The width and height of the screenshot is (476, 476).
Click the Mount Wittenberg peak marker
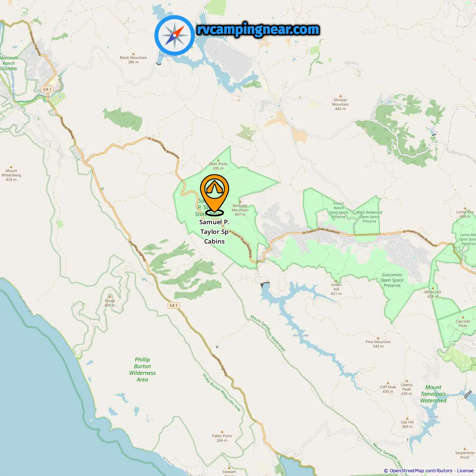(x=11, y=167)
